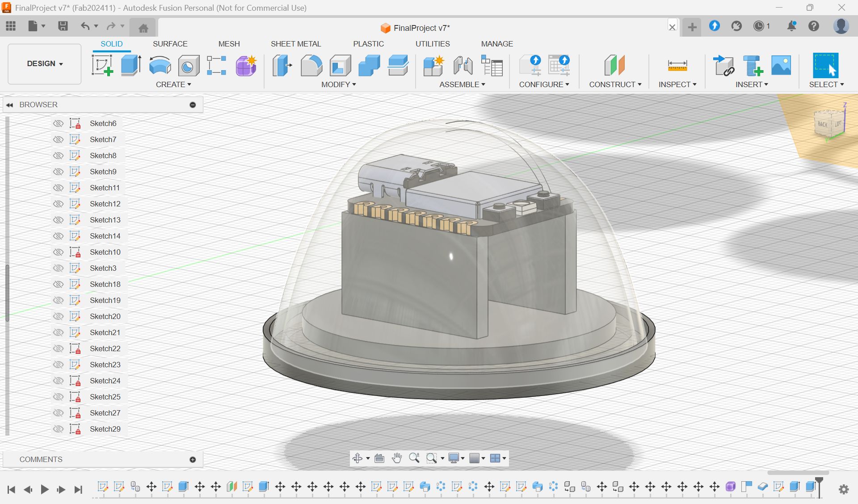Screen dimensions: 858x504
Task: Select the Create Sketch tool
Action: [102, 65]
